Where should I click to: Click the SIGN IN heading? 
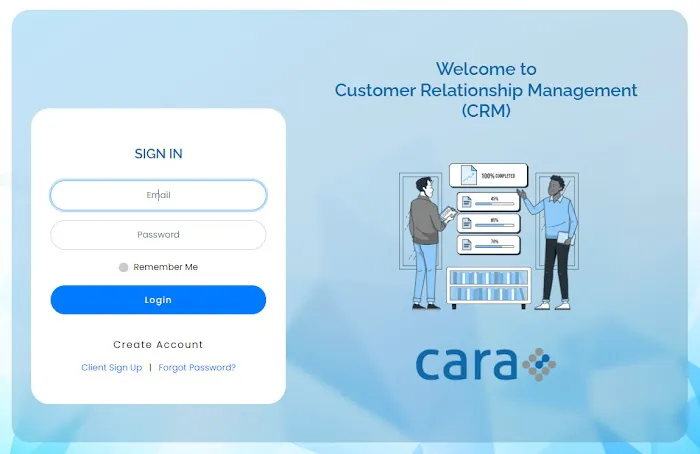[x=158, y=154]
